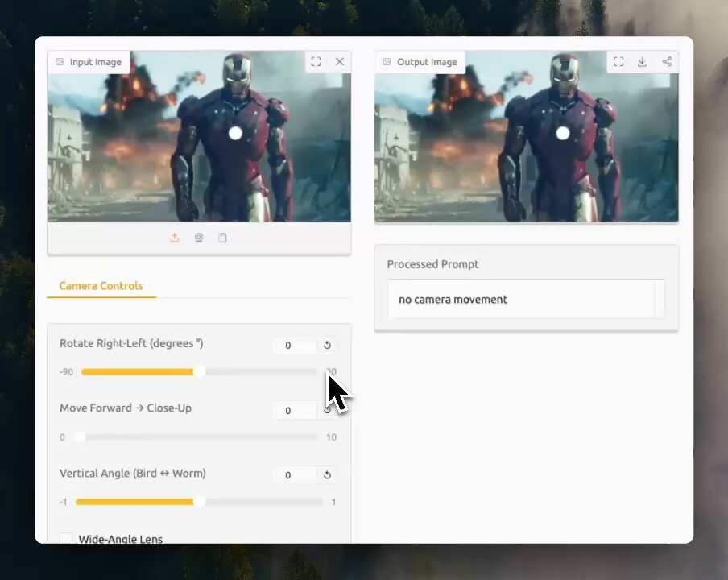Reset Vertical Angle value
The width and height of the screenshot is (728, 580).
[x=327, y=475]
